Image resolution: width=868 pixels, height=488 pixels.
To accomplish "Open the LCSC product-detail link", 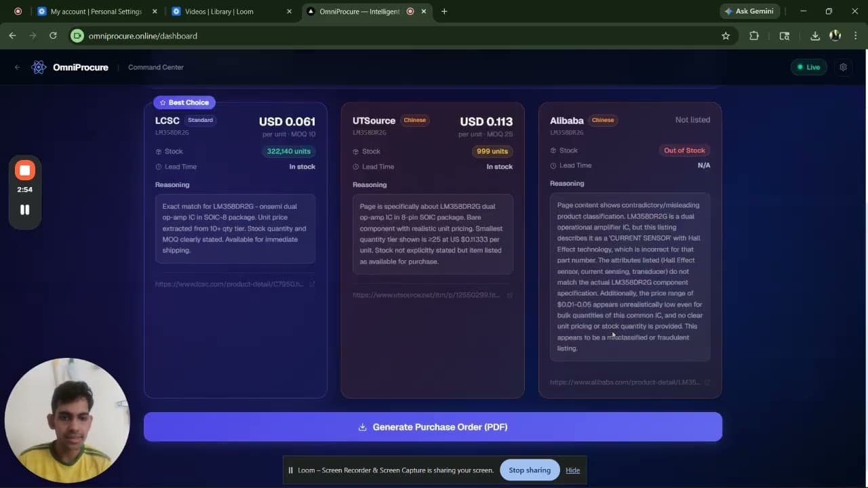I will 229,284.
